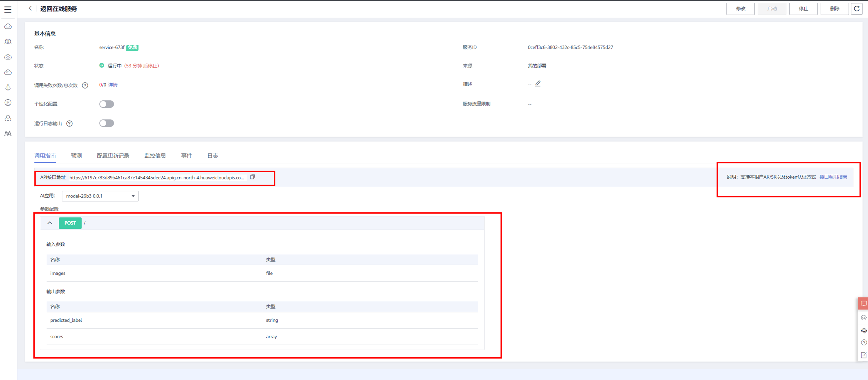The width and height of the screenshot is (868, 380).
Task: Enable the personalization configuration toggle
Action: click(106, 104)
